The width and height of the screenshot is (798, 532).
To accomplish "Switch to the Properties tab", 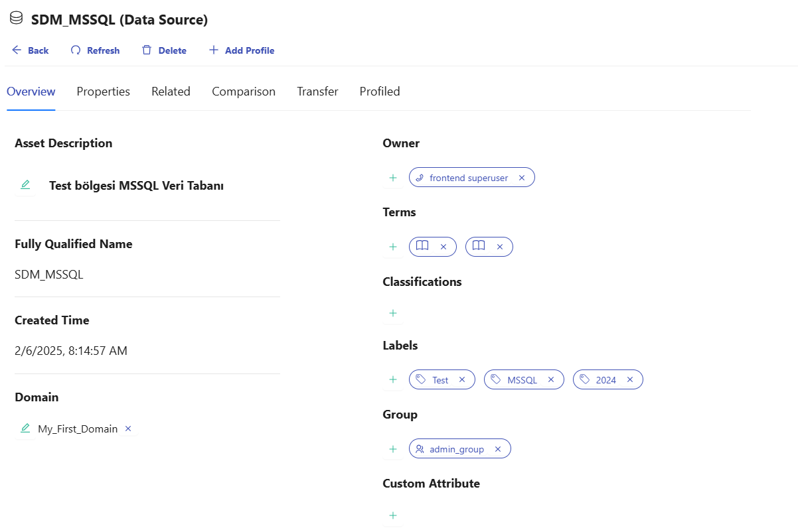I will (x=103, y=92).
